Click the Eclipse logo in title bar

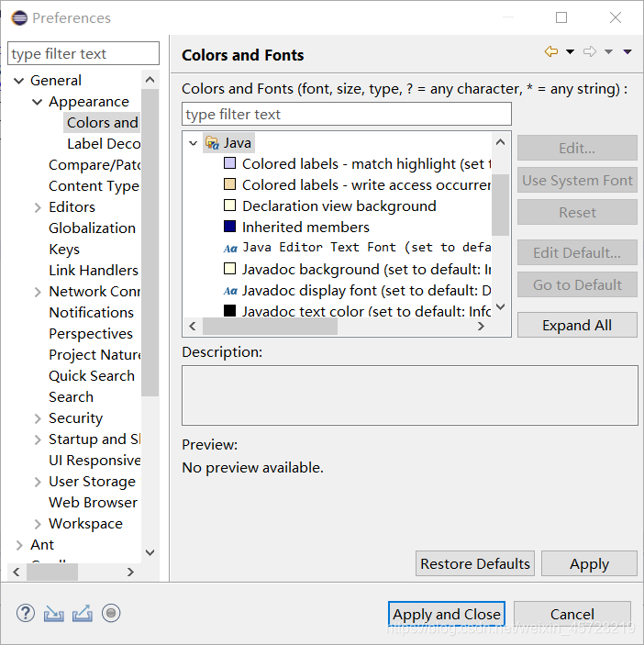pos(19,18)
